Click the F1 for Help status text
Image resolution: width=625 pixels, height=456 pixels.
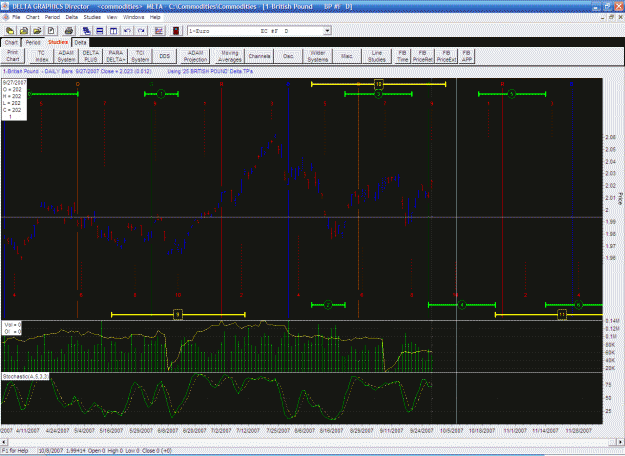point(16,450)
